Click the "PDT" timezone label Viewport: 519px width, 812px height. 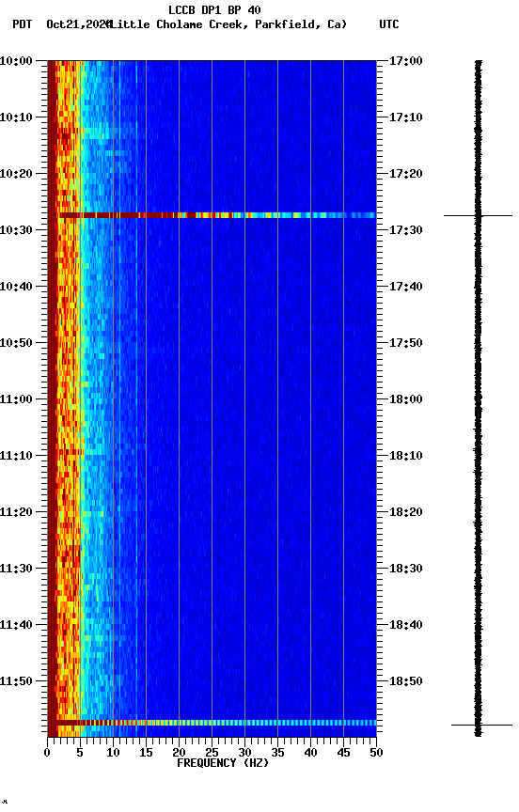(x=23, y=24)
